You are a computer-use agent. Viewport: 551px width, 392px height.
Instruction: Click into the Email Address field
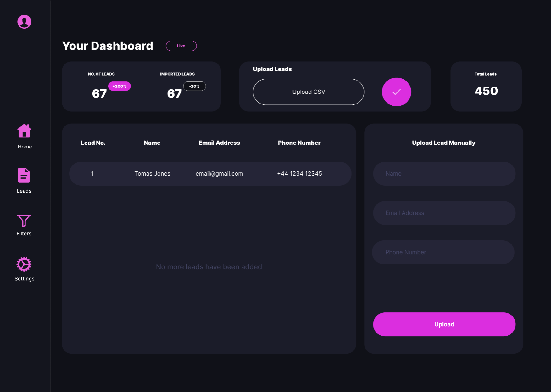[x=444, y=213]
